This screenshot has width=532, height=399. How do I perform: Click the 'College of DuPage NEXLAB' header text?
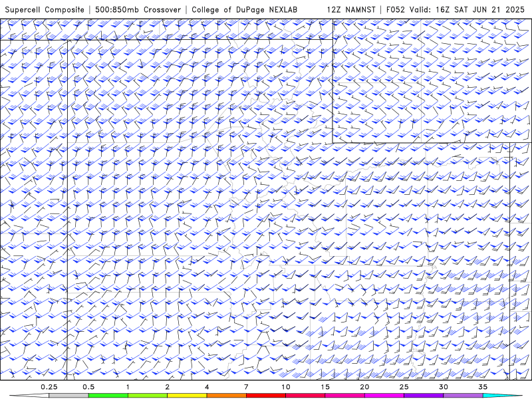click(x=244, y=10)
